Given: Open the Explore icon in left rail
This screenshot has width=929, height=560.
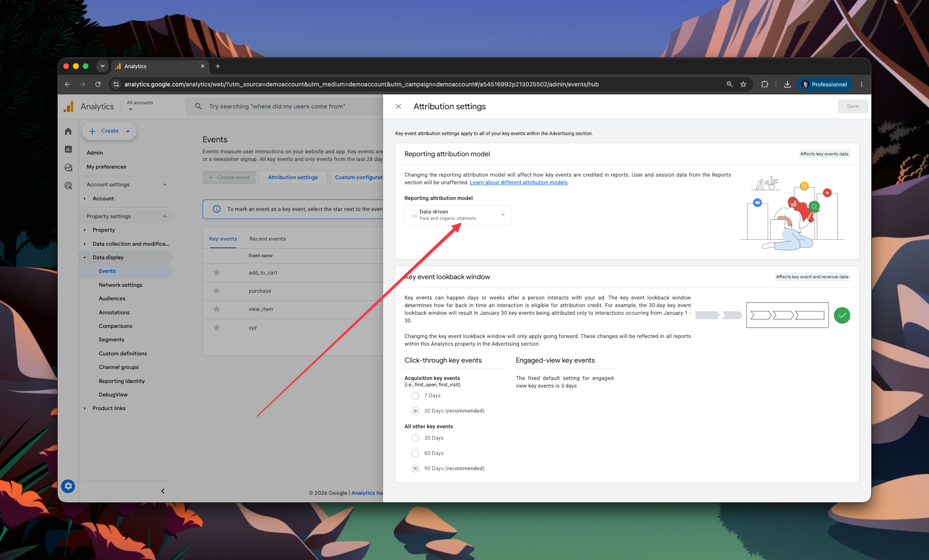Looking at the screenshot, I should (68, 167).
